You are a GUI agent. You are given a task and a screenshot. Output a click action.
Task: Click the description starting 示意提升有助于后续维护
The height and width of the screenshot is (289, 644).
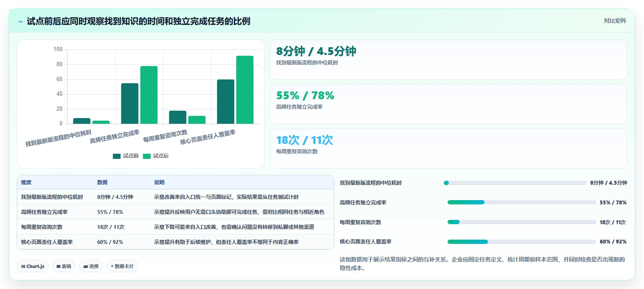click(226, 242)
